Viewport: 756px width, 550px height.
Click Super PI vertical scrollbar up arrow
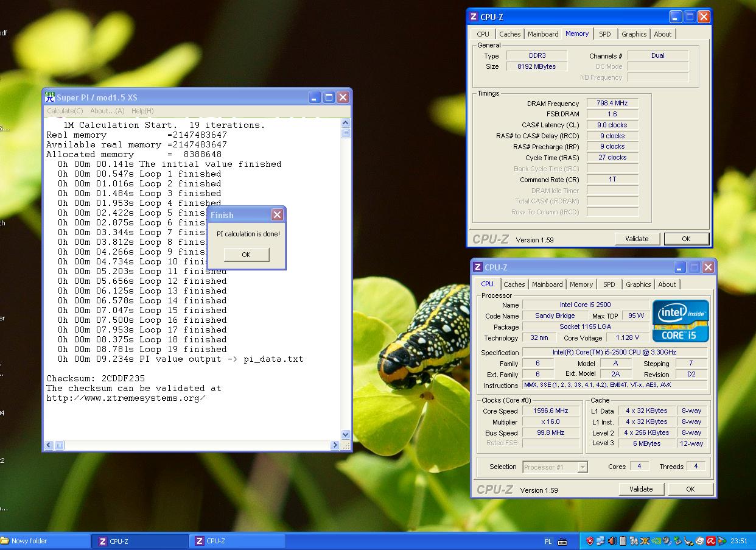pos(346,124)
